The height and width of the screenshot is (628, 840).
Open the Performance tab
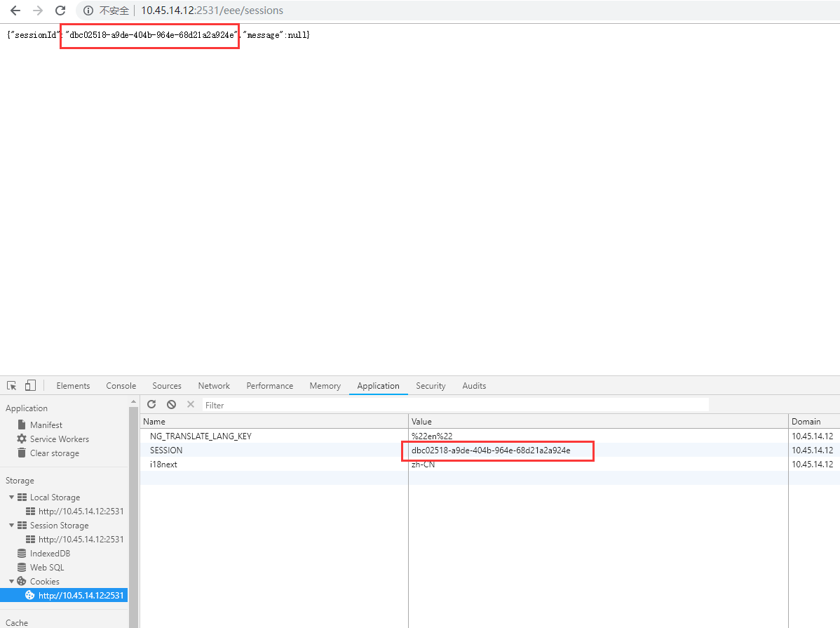269,386
